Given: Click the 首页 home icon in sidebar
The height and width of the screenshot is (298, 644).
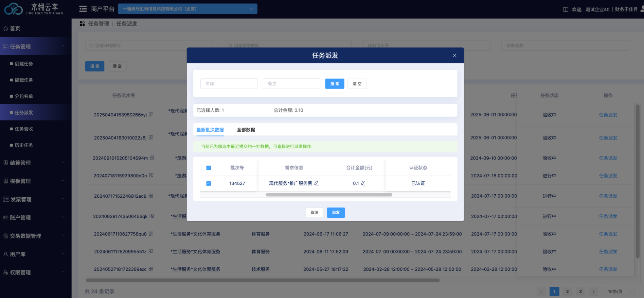Looking at the screenshot, I should [x=6, y=29].
